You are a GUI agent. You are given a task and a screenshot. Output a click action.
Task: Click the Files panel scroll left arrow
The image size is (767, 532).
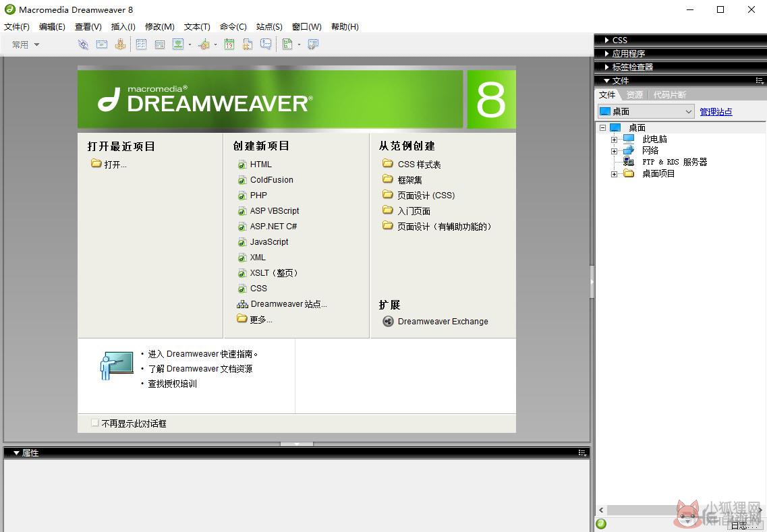point(601,510)
